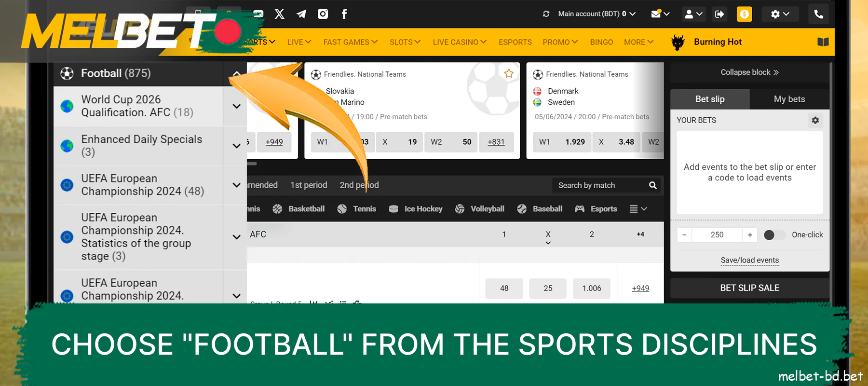Expand Enhanced Daily Specials (3)
This screenshot has width=868, height=386.
(x=236, y=146)
